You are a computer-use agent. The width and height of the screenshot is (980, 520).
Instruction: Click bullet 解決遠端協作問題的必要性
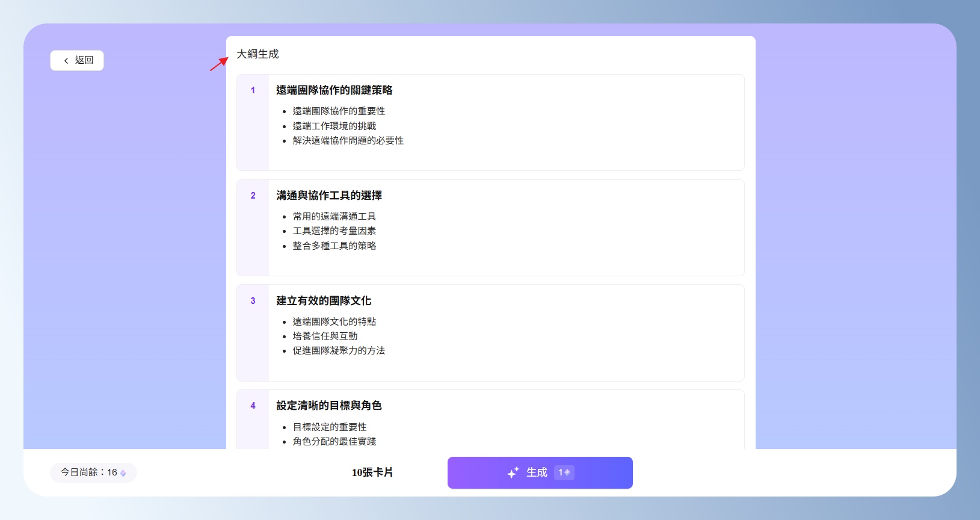point(348,140)
